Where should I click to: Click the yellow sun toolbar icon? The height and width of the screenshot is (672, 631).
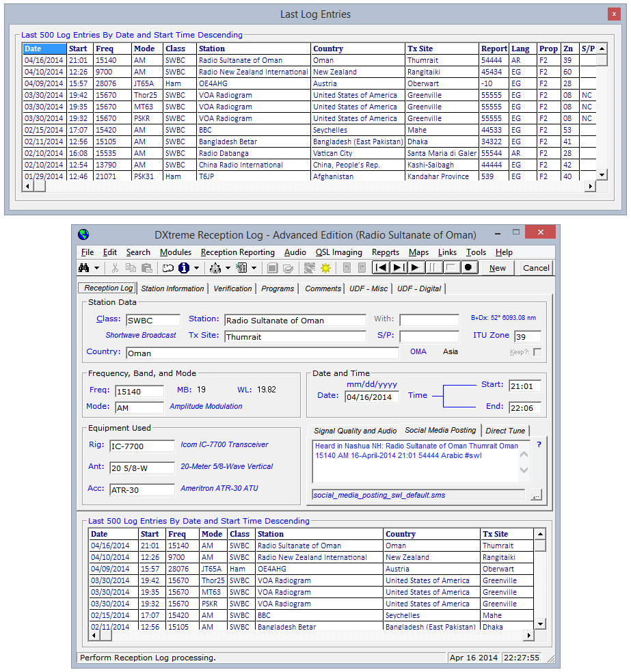(325, 268)
